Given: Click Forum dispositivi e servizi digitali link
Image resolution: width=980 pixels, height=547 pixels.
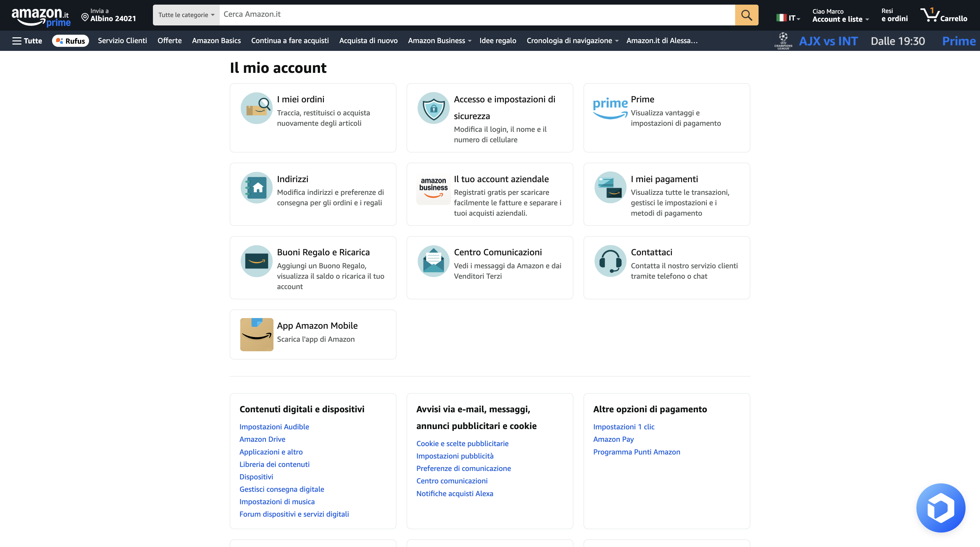Looking at the screenshot, I should [294, 514].
